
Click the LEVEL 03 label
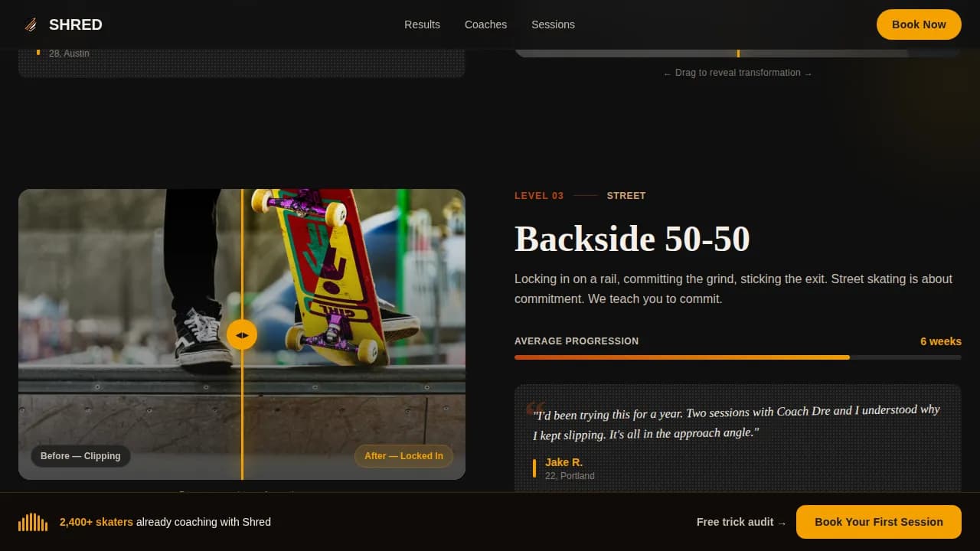(x=539, y=196)
